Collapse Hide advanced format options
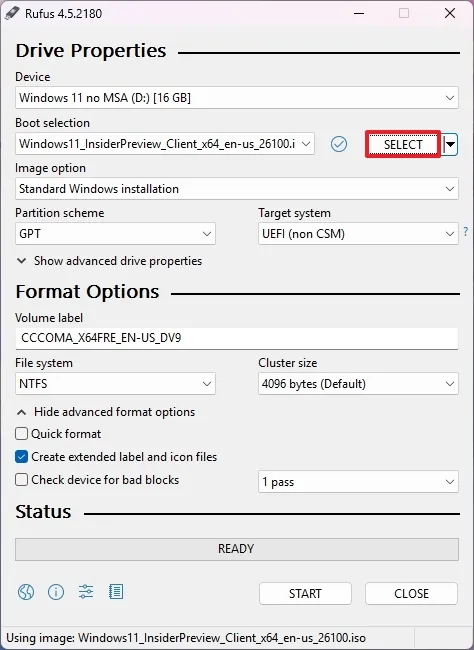The height and width of the screenshot is (650, 474). (106, 412)
